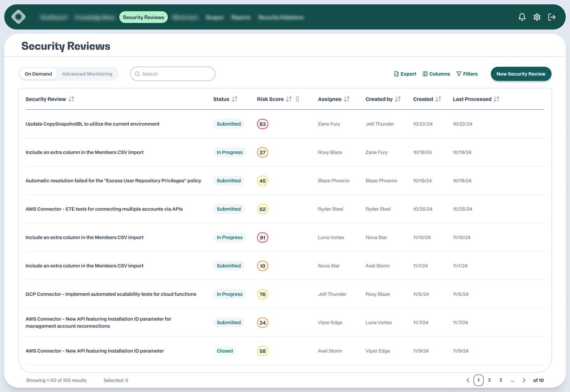This screenshot has width=570, height=392.
Task: Click Submitted status of score 83 row
Action: pyautogui.click(x=229, y=124)
